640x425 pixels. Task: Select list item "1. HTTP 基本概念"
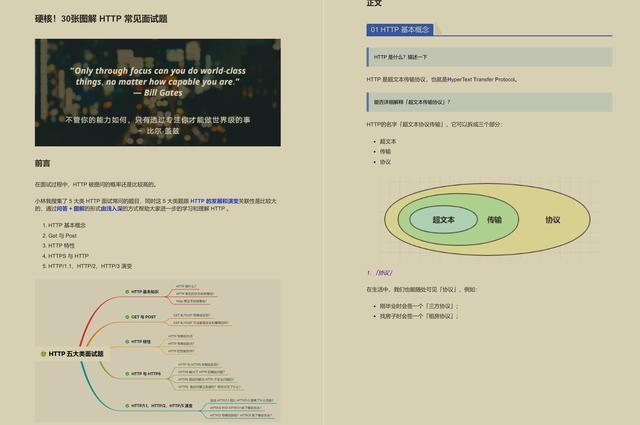point(64,225)
